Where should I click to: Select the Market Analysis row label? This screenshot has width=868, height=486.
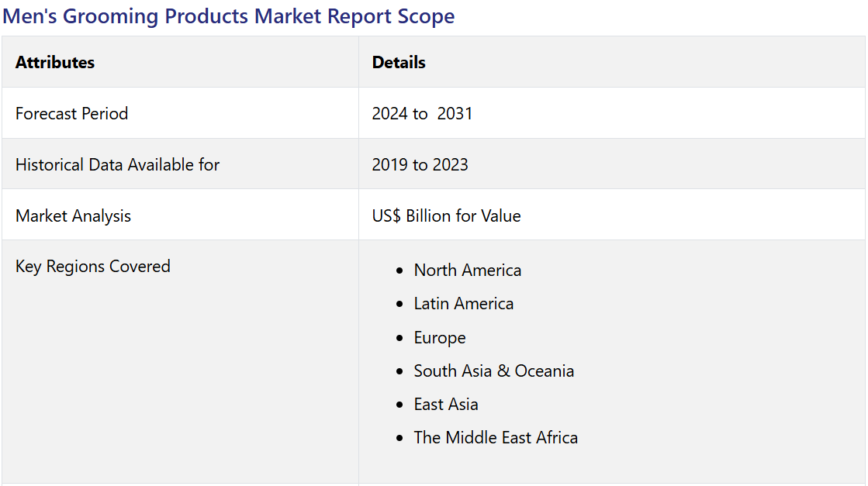click(73, 216)
